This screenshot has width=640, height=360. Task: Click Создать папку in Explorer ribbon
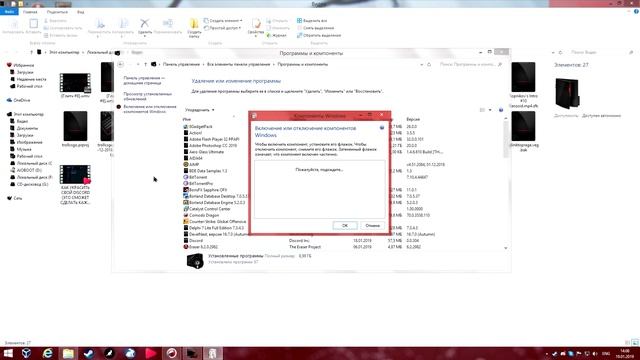(194, 28)
